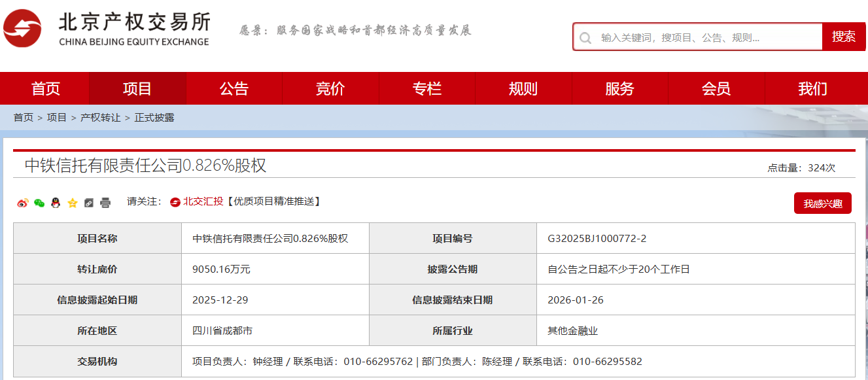868x380 pixels.
Task: Share via the WeChat icon
Action: pos(39,203)
